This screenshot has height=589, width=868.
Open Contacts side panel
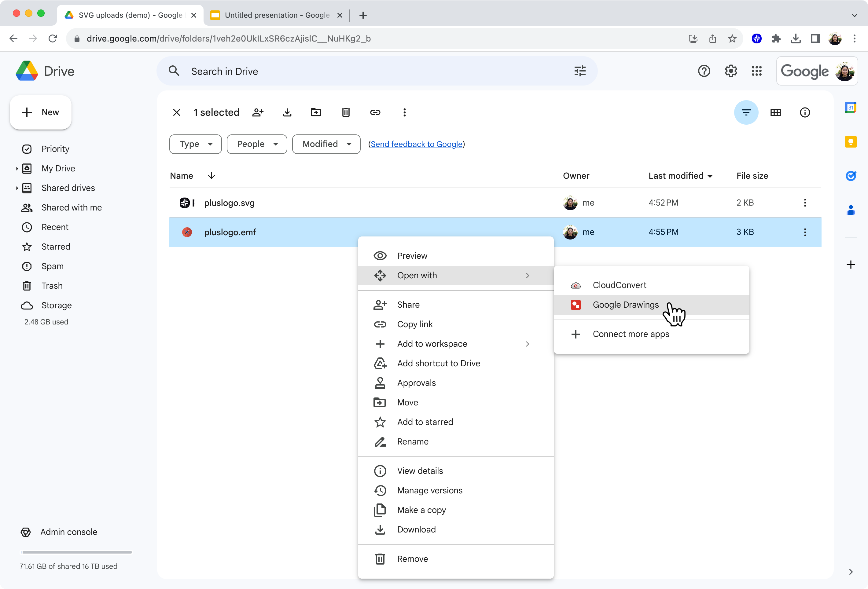point(851,210)
